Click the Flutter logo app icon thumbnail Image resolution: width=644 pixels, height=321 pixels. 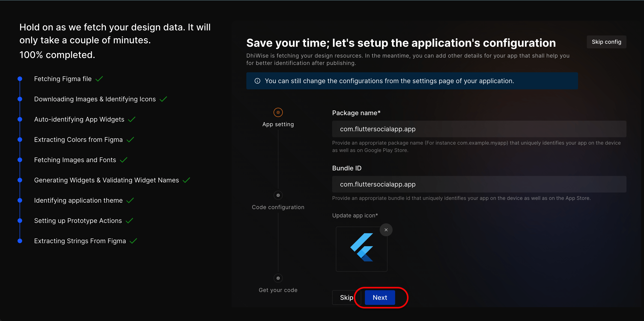point(361,249)
